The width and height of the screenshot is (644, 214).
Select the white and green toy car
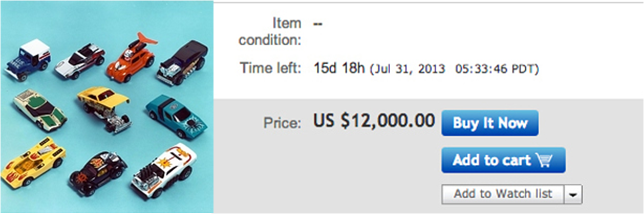39,109
